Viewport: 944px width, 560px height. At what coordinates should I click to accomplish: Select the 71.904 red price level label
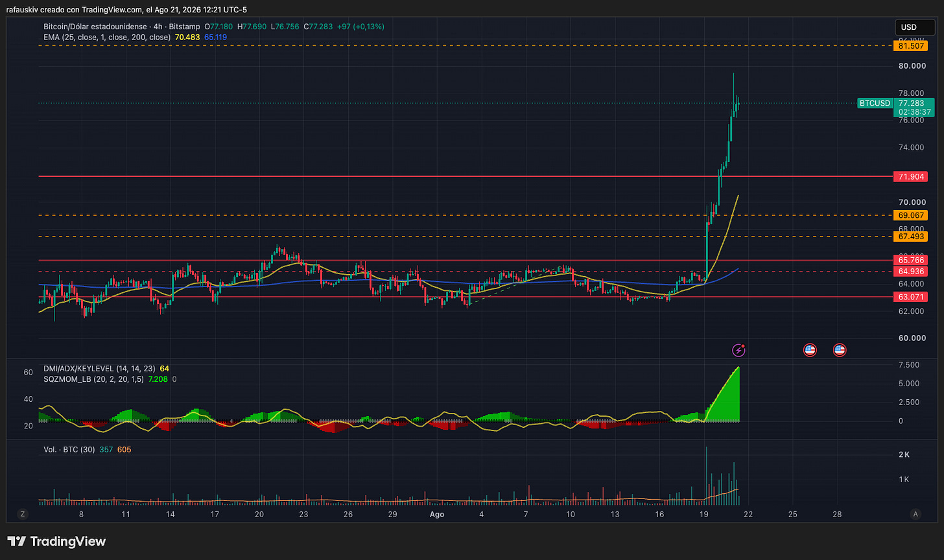click(x=910, y=176)
